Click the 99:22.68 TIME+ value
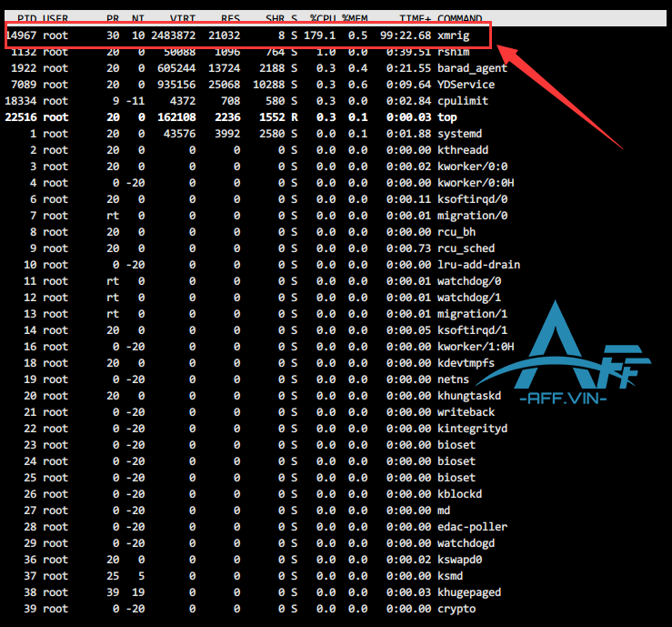Image resolution: width=672 pixels, height=627 pixels. (x=406, y=35)
